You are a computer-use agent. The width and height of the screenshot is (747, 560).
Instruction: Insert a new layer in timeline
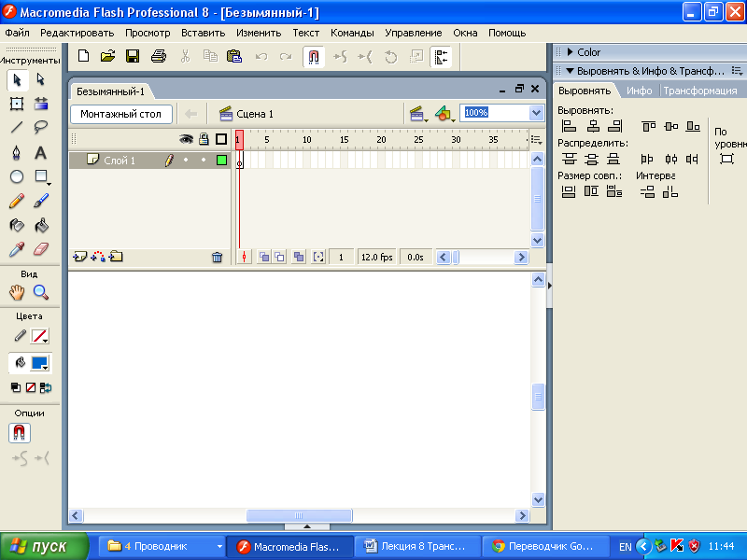coord(79,258)
